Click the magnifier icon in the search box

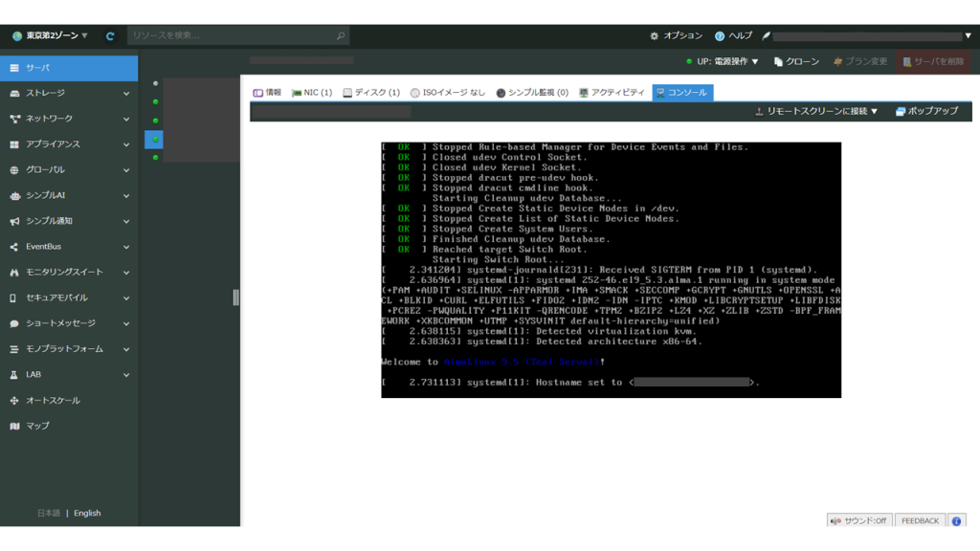coord(341,35)
